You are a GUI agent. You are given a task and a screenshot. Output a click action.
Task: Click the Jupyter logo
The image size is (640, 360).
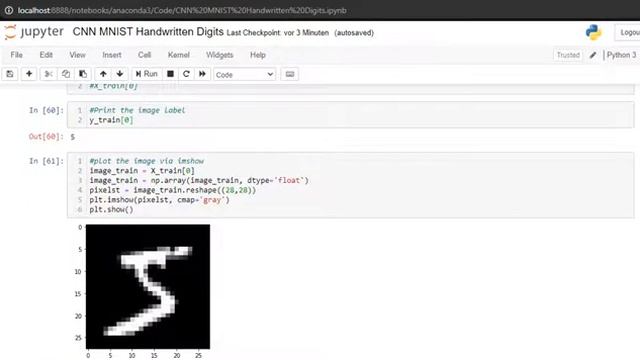(x=34, y=32)
